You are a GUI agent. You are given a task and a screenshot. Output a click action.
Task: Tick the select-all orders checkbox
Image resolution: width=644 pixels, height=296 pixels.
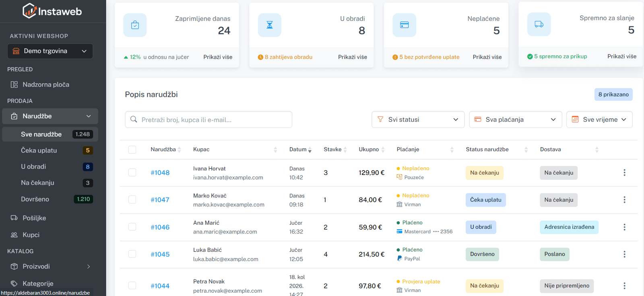132,150
